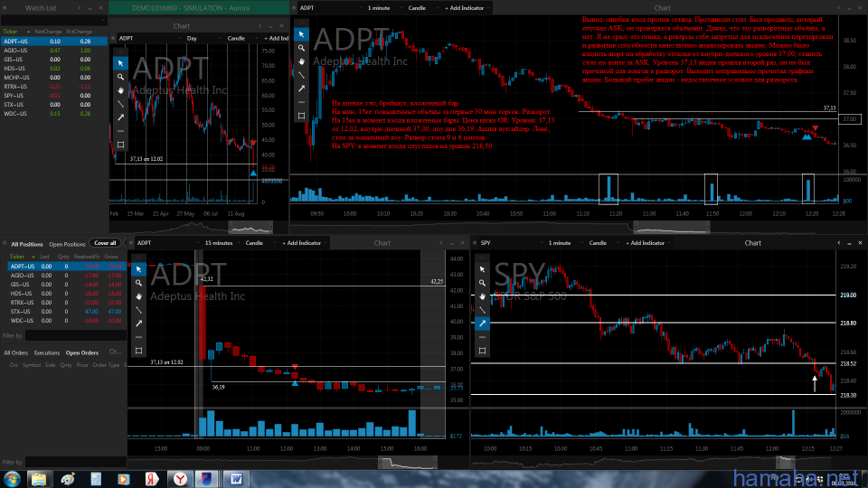This screenshot has height=488, width=868.
Task: Open Windows Explorer from taskbar
Action: pos(38,479)
